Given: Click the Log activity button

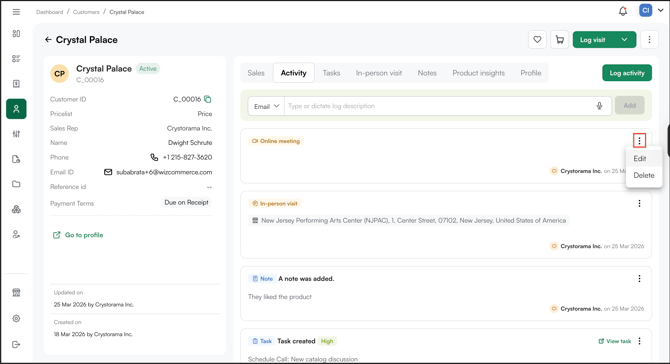Looking at the screenshot, I should [627, 73].
